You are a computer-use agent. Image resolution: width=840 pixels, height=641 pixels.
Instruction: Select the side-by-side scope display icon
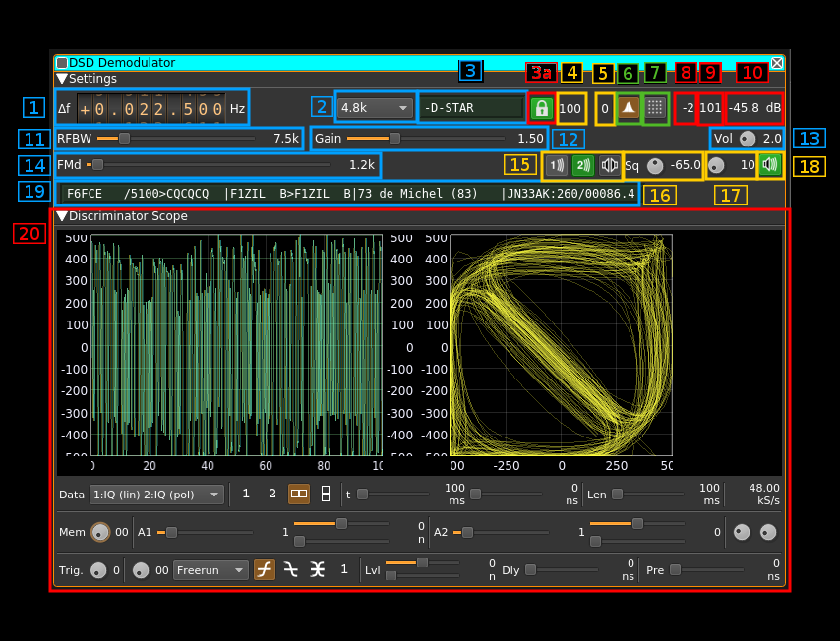click(x=299, y=494)
